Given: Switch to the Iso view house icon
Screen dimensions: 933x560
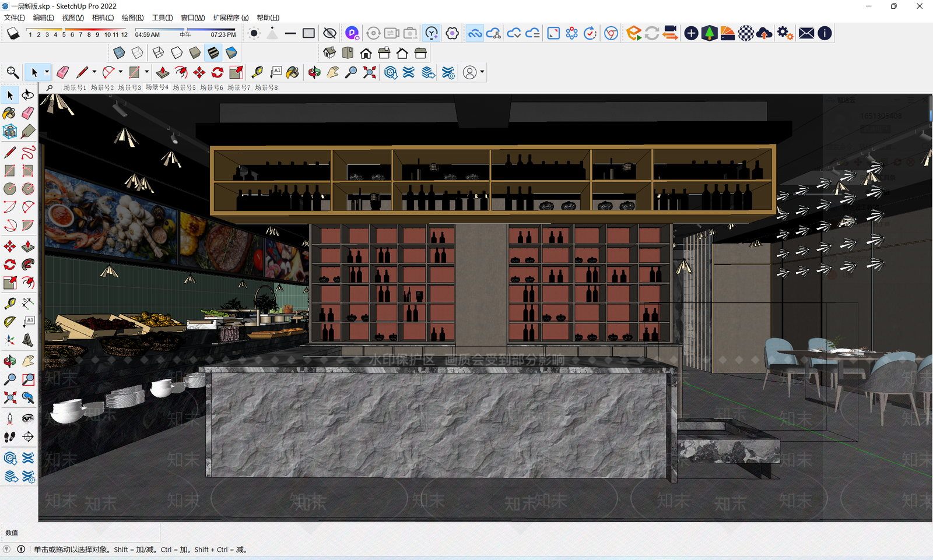Looking at the screenshot, I should [329, 53].
